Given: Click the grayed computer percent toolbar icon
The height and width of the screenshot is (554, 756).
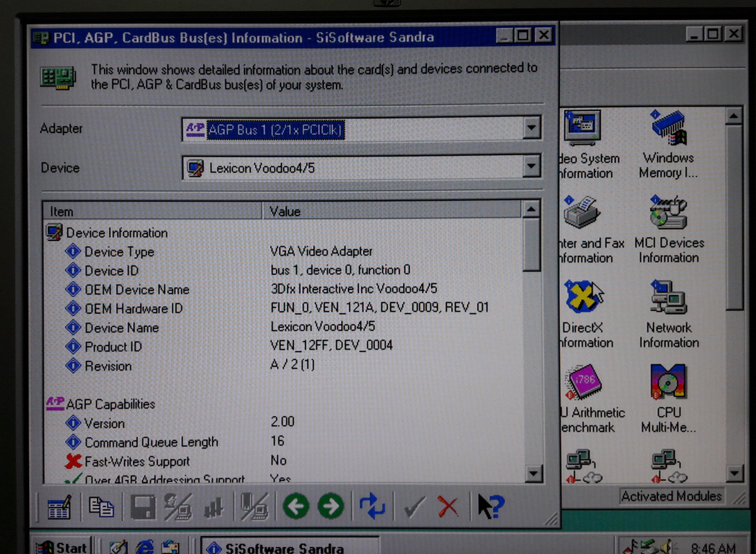Looking at the screenshot, I should pyautogui.click(x=178, y=507).
